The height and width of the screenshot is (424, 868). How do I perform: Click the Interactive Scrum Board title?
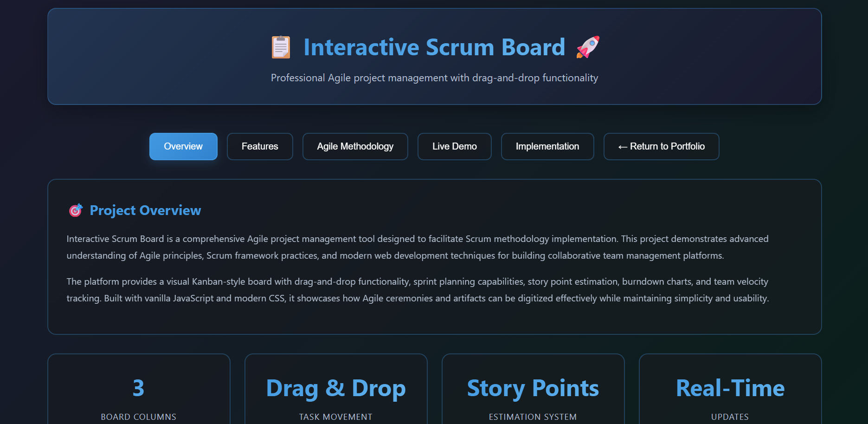pos(434,47)
